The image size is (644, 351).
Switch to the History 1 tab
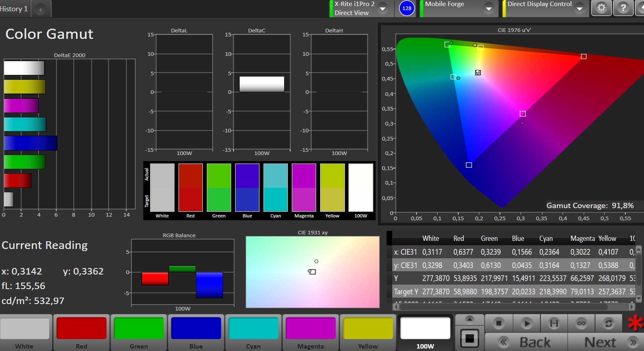point(14,9)
